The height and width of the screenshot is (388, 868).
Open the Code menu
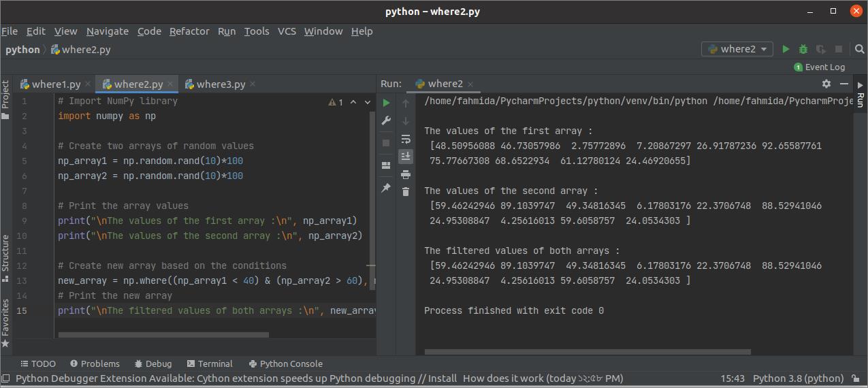[x=149, y=31]
